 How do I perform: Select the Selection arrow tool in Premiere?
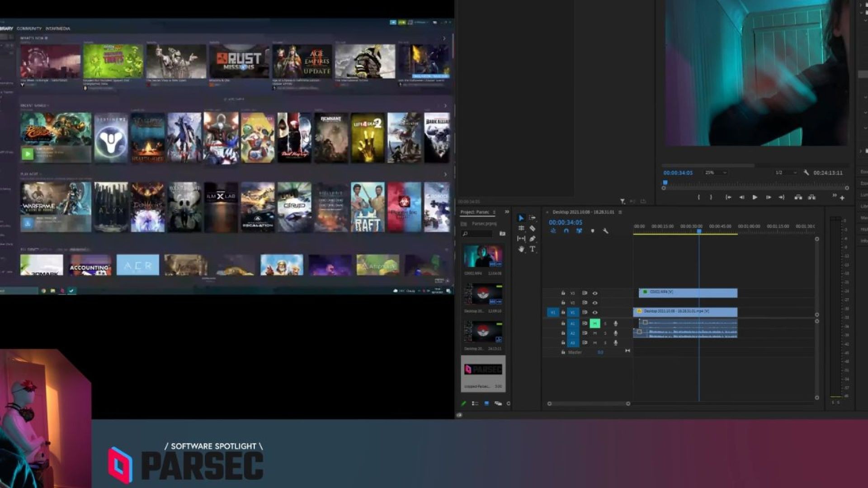[x=521, y=218]
